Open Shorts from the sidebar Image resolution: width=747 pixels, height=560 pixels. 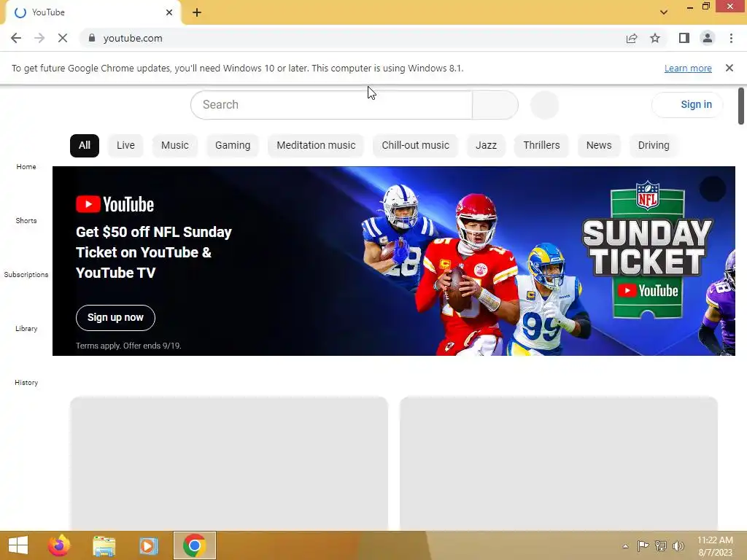click(x=26, y=220)
